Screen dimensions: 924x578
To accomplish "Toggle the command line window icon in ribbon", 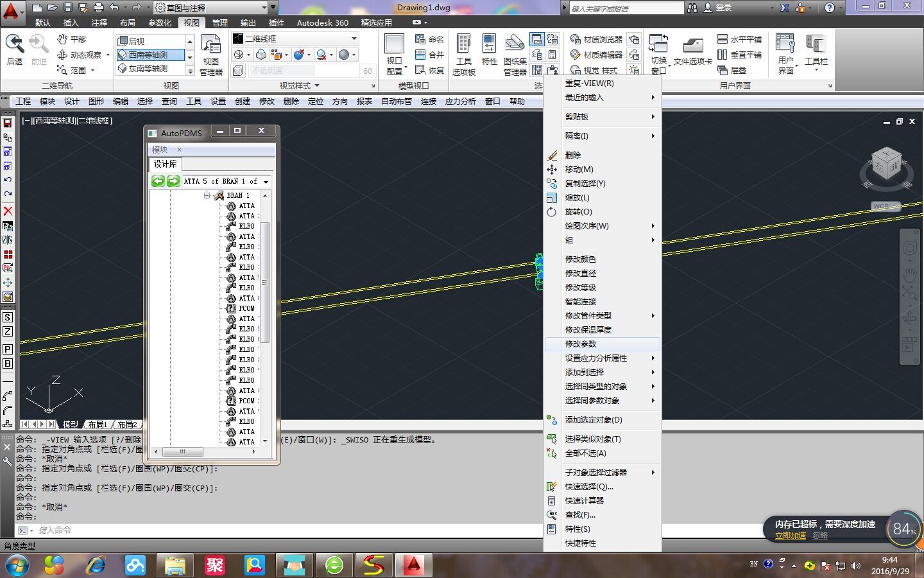I will pos(537,39).
